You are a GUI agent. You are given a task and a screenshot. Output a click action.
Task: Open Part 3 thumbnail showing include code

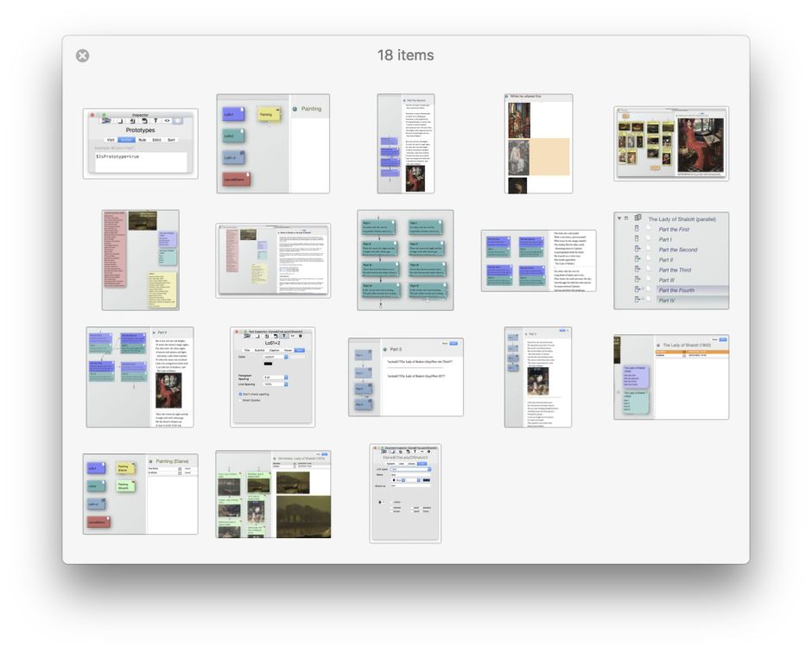[405, 377]
